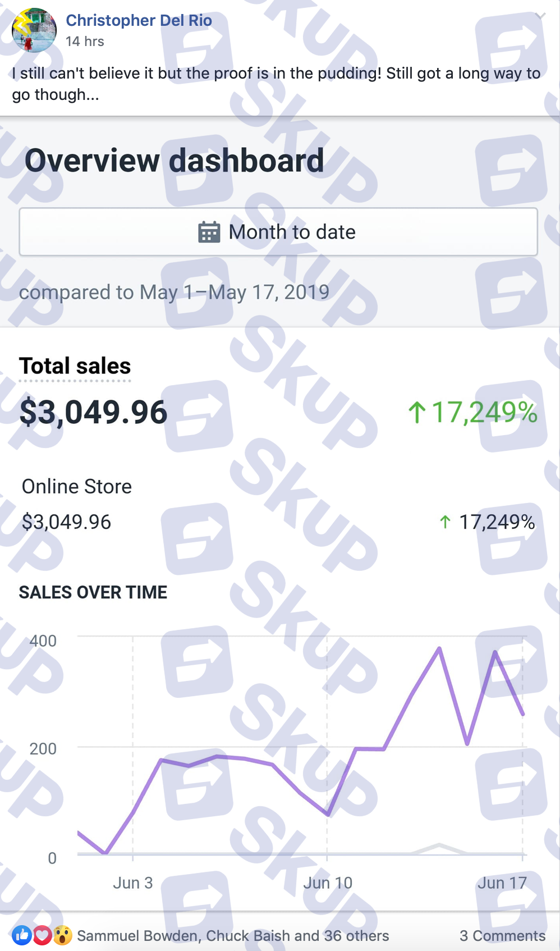Click the Wow reaction emoji icon
The height and width of the screenshot is (951, 560).
(x=62, y=935)
